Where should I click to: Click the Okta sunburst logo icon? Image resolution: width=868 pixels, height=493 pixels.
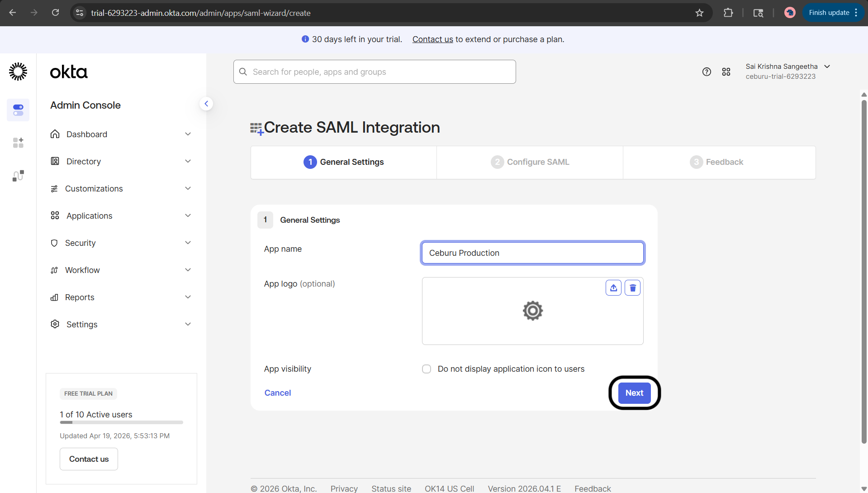coord(18,72)
